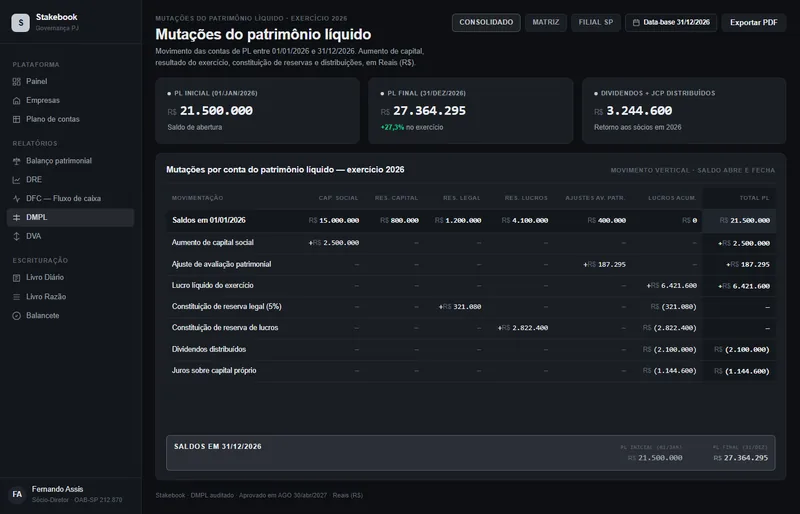The image size is (800, 514).
Task: Open Painel via its sidebar icon
Action: point(16,82)
